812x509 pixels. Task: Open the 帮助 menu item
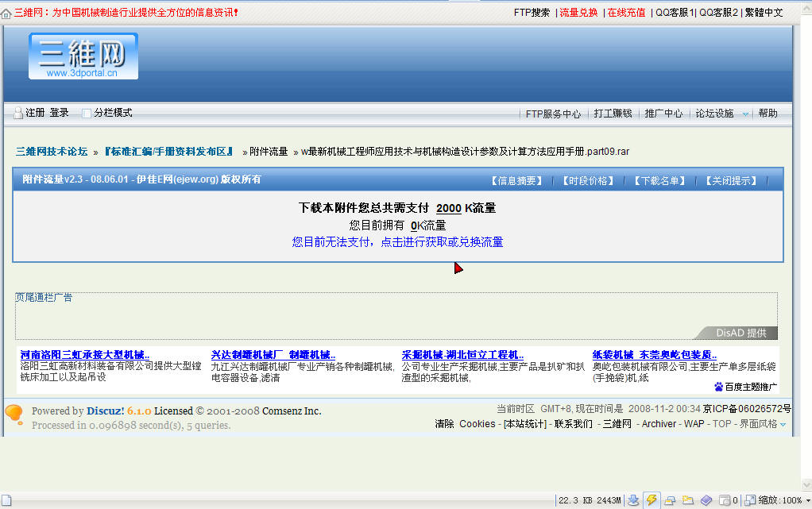click(x=768, y=114)
